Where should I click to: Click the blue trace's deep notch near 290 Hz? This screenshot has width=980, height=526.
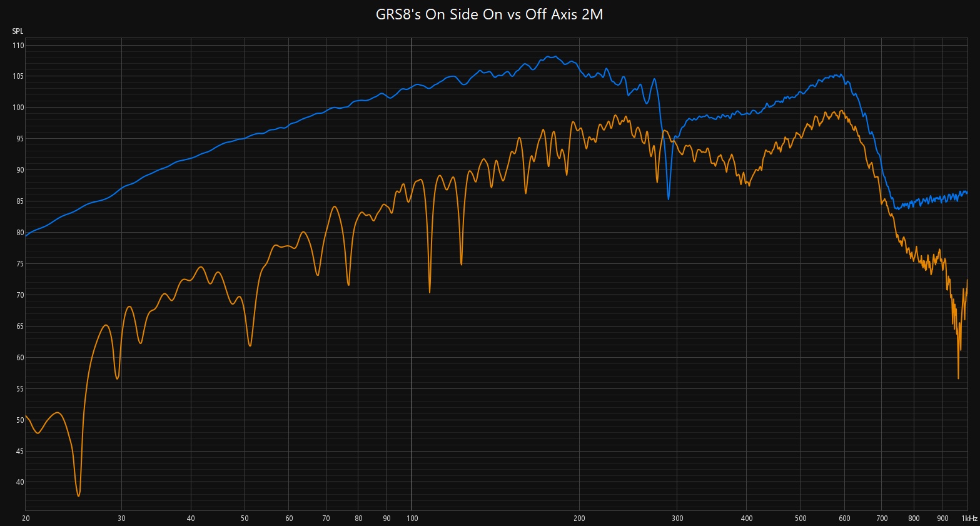click(x=669, y=199)
